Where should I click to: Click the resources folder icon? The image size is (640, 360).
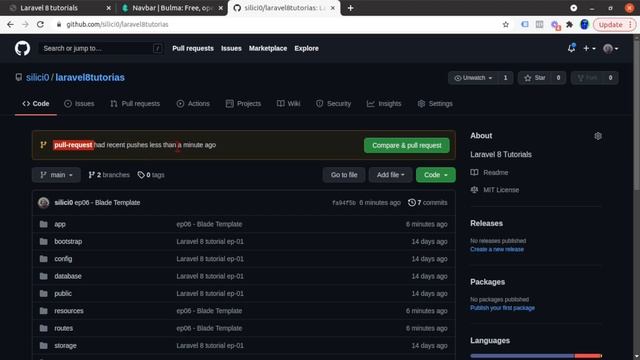click(x=44, y=311)
